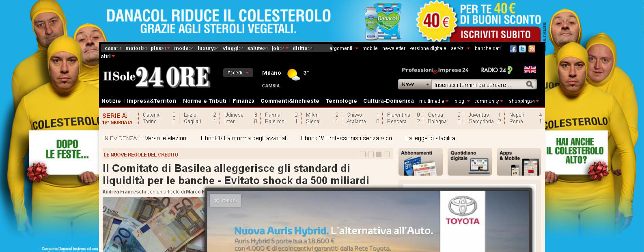
Task: Open the Accedi login dropdown
Action: pos(238,73)
